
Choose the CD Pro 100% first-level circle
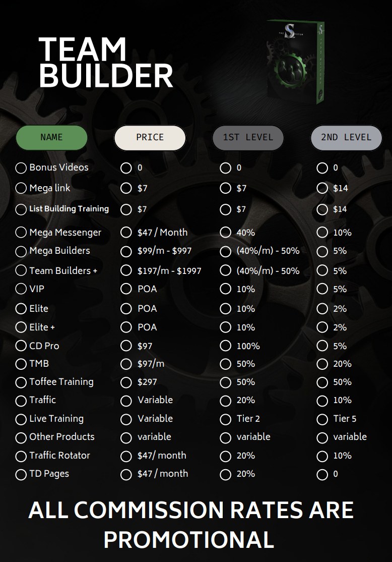tap(226, 347)
